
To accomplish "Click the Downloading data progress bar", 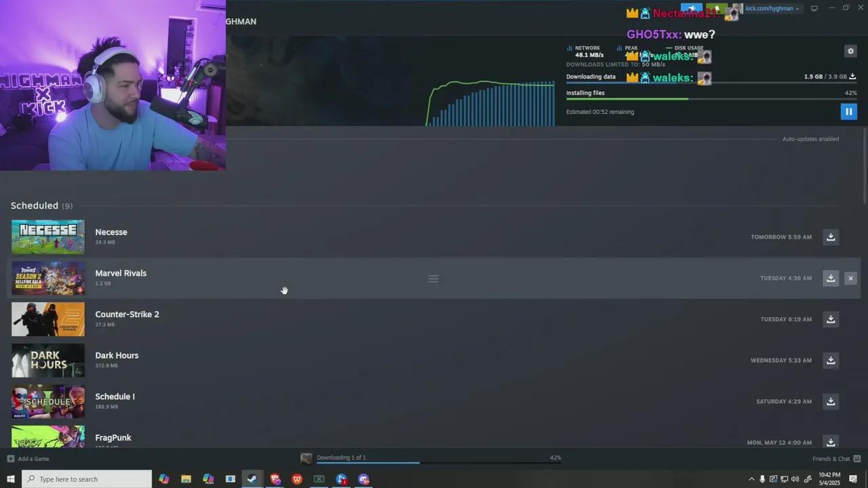I will [x=711, y=82].
